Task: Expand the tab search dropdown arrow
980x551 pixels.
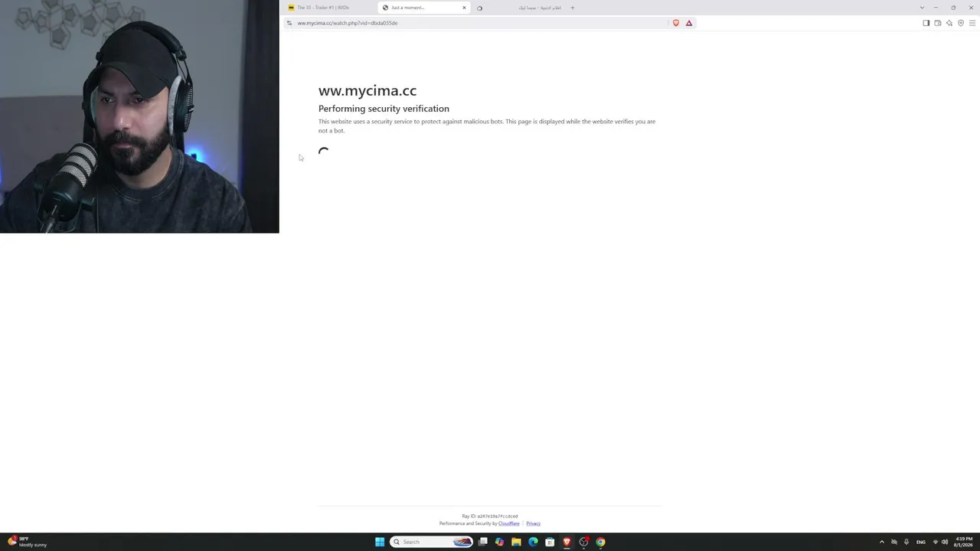Action: [922, 8]
